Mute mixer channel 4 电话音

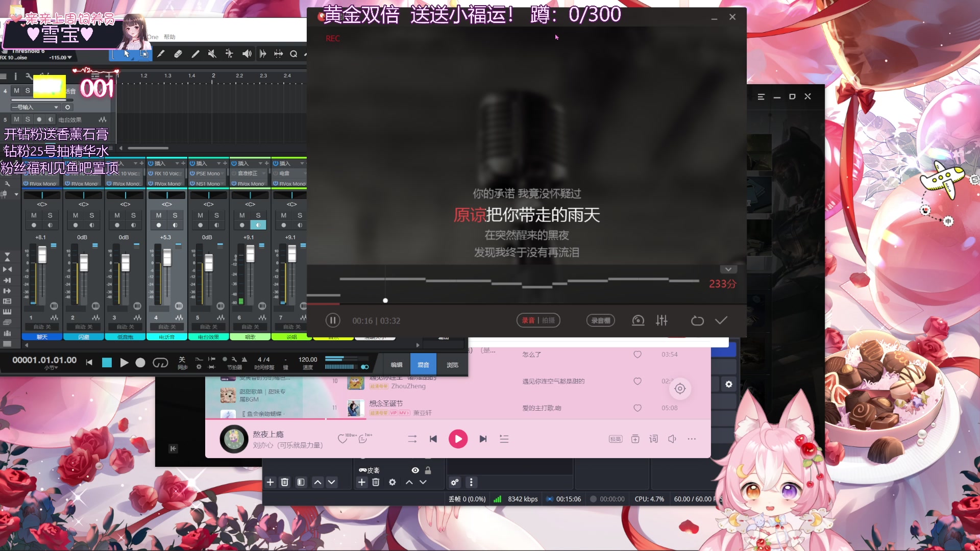point(159,215)
